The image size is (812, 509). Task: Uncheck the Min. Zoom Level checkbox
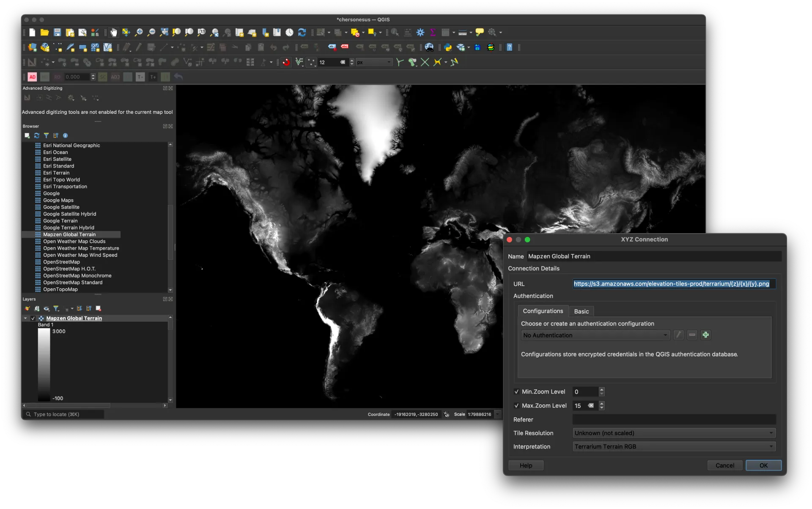point(516,392)
